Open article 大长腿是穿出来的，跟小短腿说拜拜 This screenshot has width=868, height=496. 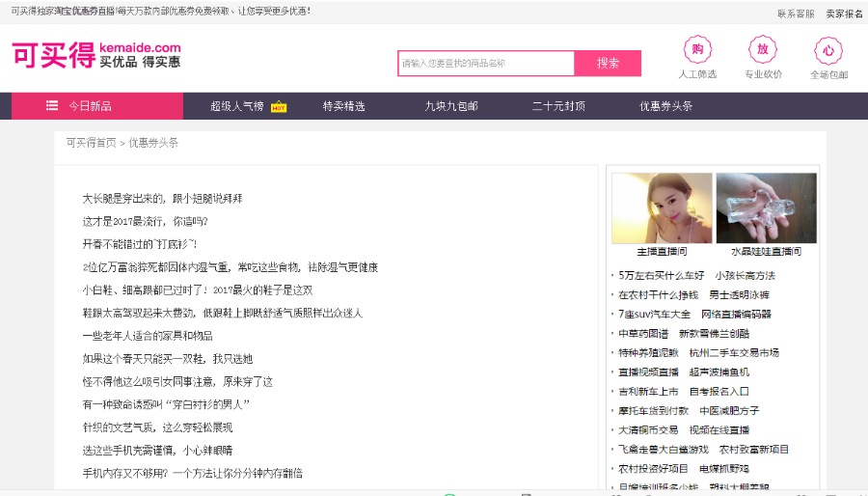click(x=162, y=199)
